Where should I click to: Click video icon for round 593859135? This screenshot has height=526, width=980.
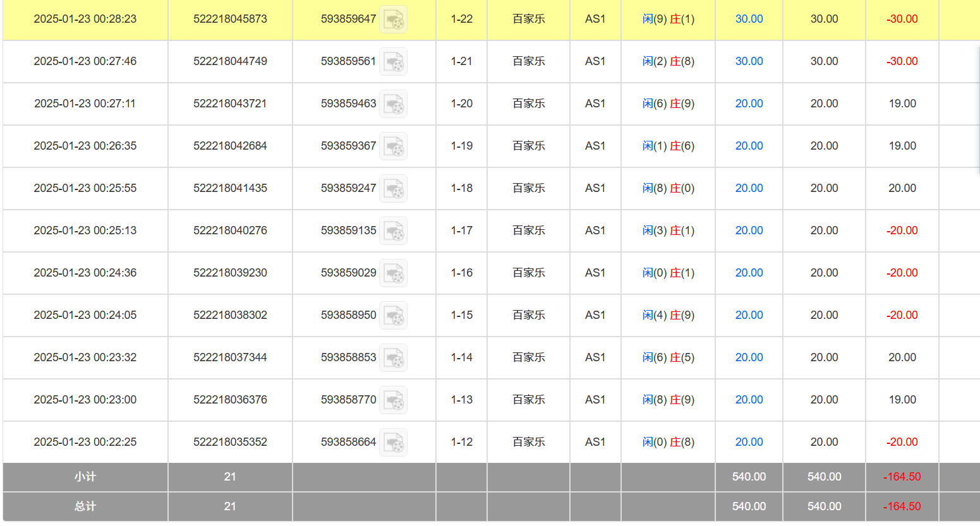[393, 231]
